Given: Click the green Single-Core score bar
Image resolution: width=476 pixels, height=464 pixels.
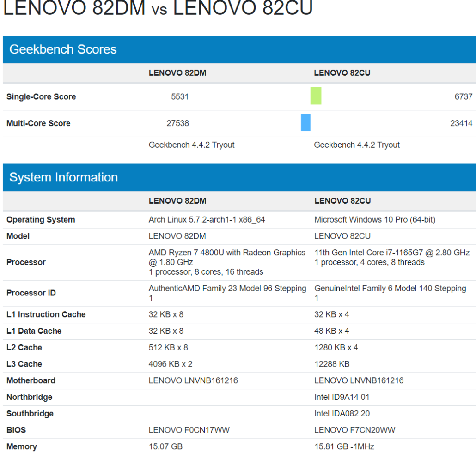Looking at the screenshot, I should tap(316, 96).
